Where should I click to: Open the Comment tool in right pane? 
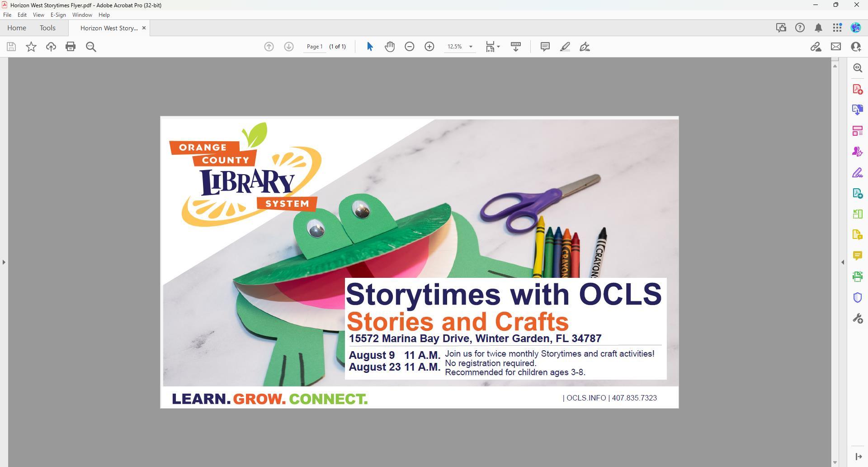858,256
